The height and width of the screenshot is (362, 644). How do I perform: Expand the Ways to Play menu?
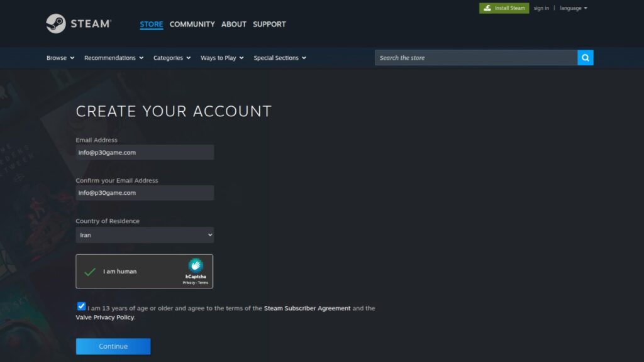tap(222, 58)
